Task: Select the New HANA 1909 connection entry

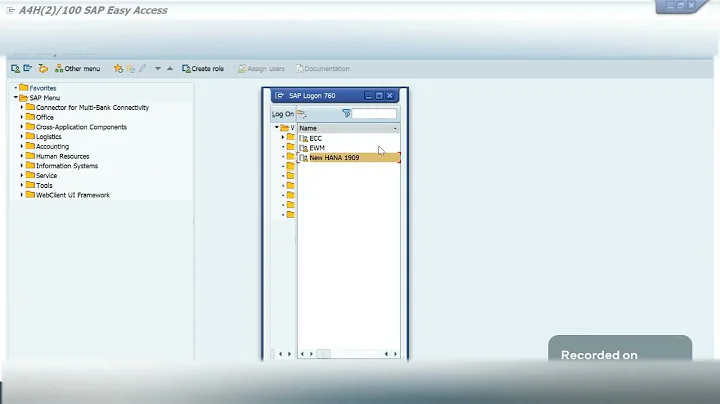Action: click(x=349, y=157)
